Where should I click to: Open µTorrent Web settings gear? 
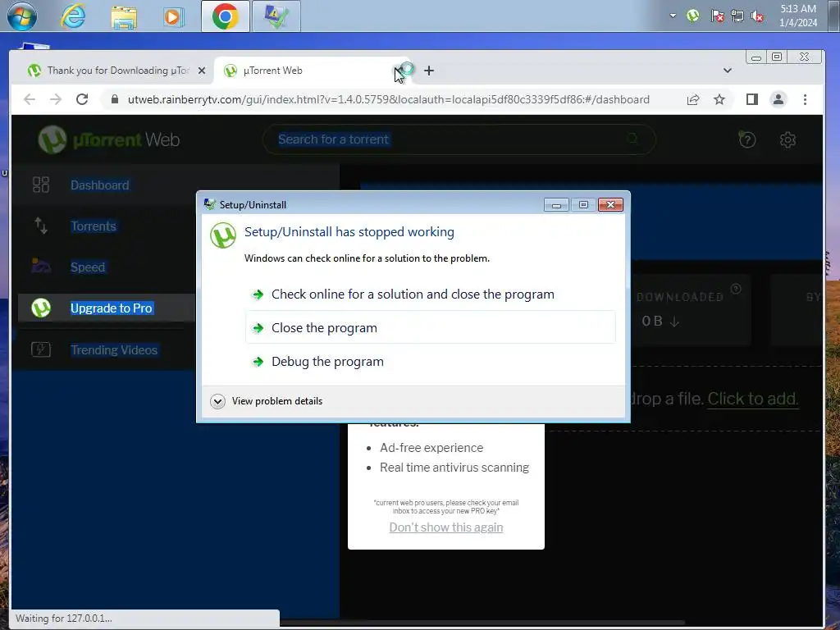coord(787,139)
